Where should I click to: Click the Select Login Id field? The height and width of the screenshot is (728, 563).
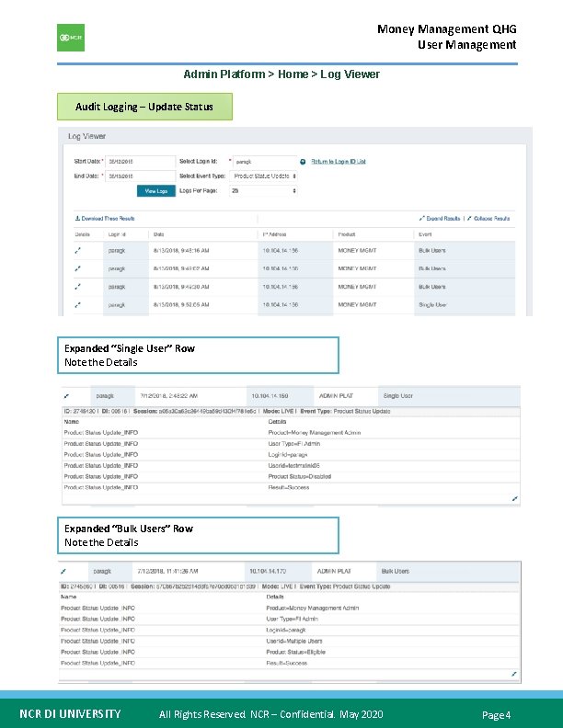click(x=265, y=162)
